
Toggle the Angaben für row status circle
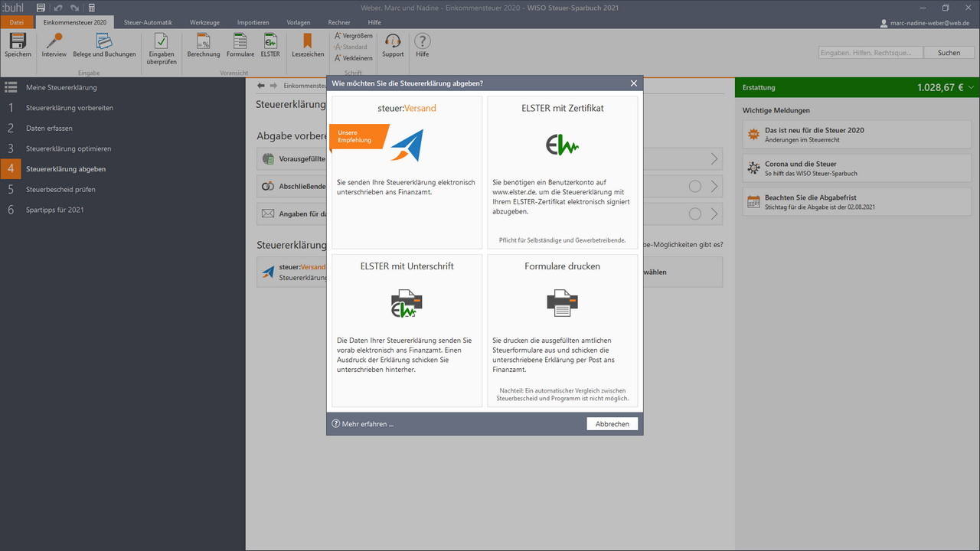(695, 214)
